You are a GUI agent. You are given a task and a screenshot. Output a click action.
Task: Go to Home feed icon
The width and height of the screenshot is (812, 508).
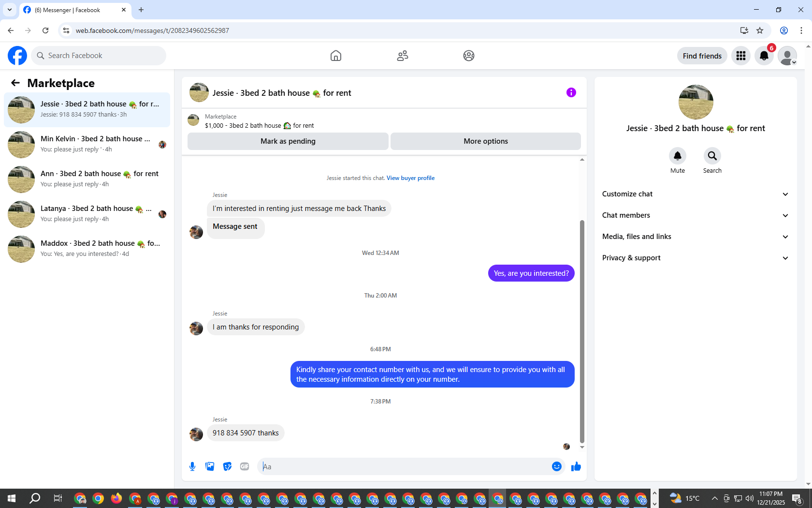(336, 56)
